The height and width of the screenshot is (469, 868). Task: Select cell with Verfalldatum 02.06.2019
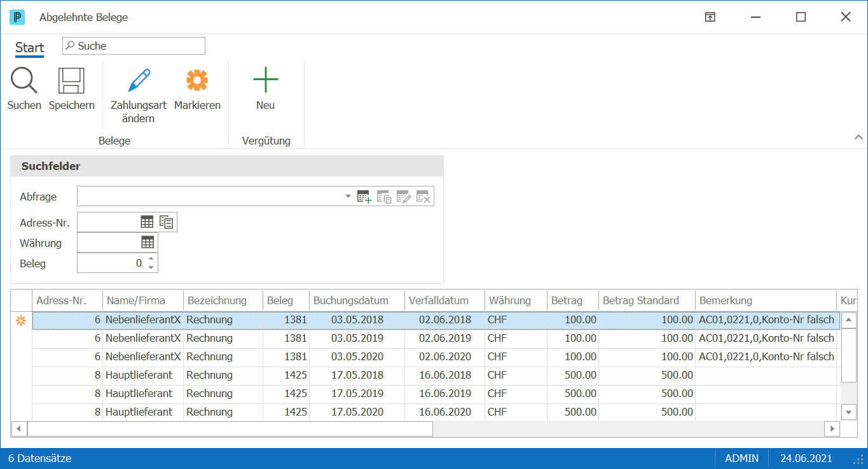[445, 338]
